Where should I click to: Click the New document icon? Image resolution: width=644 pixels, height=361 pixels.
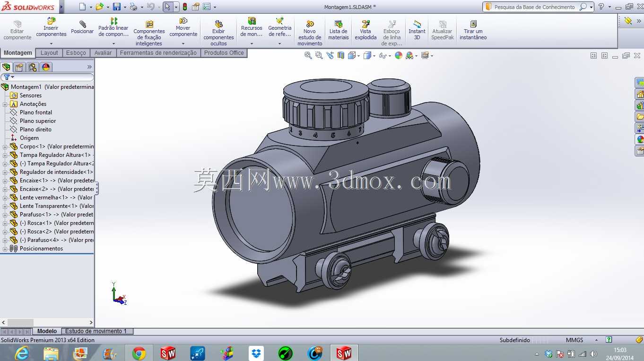tap(82, 7)
